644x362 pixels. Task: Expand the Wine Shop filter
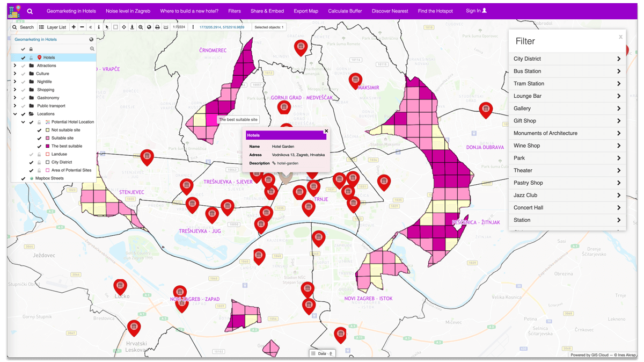[x=567, y=146]
